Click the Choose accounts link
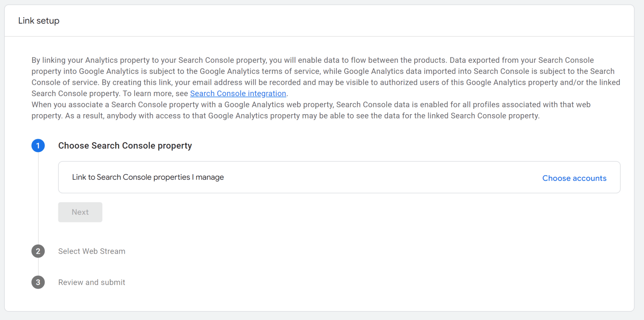This screenshot has width=644, height=320. coord(574,178)
